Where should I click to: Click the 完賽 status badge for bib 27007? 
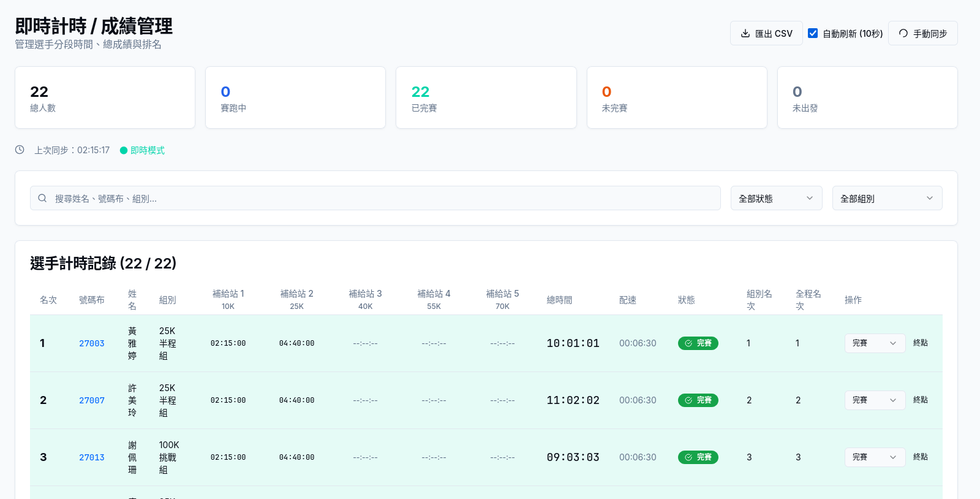[x=698, y=400]
